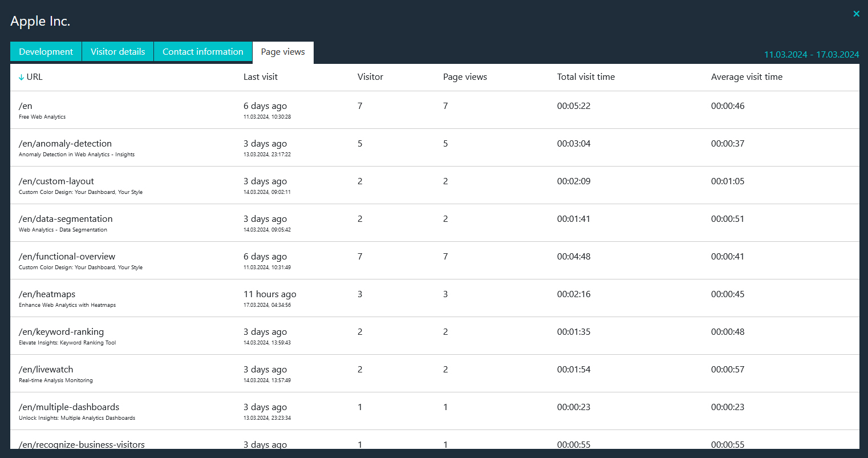The height and width of the screenshot is (458, 868).
Task: Click total visit time 00:01:54
Action: point(574,370)
